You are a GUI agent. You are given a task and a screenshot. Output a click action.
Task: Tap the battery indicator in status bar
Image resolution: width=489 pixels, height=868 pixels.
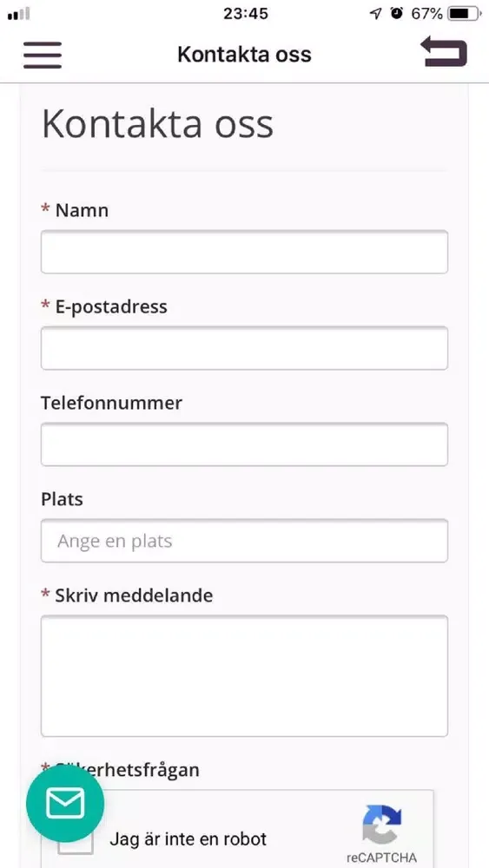point(465,14)
